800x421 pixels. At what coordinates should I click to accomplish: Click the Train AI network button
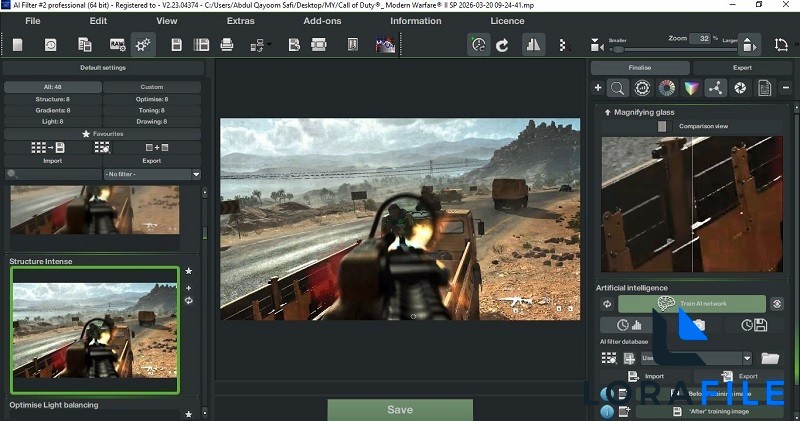[x=692, y=304]
